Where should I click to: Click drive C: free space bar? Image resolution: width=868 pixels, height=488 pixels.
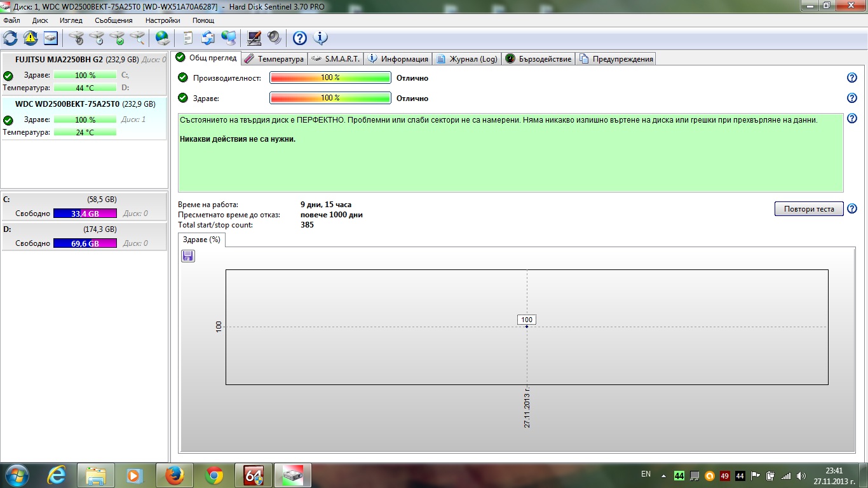(85, 213)
